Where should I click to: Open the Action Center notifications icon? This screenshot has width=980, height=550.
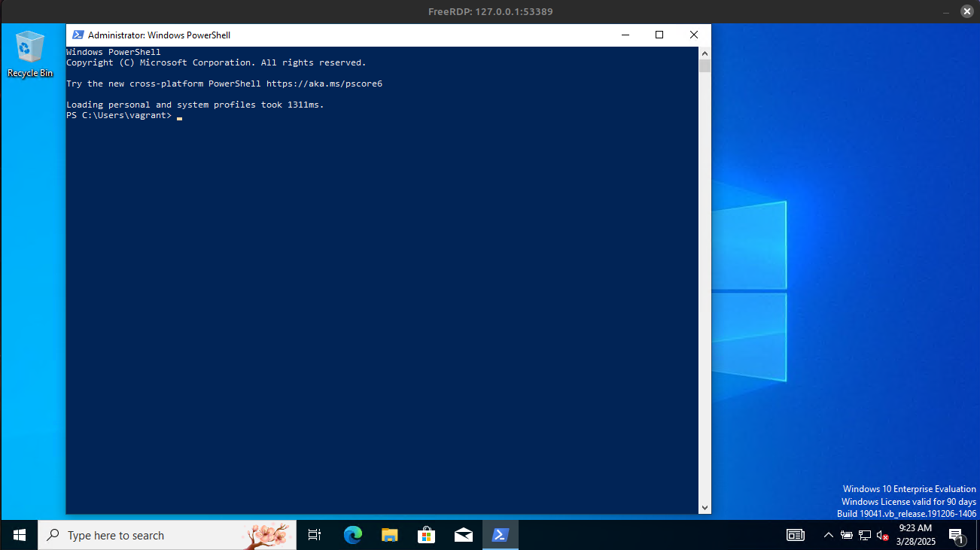(957, 535)
